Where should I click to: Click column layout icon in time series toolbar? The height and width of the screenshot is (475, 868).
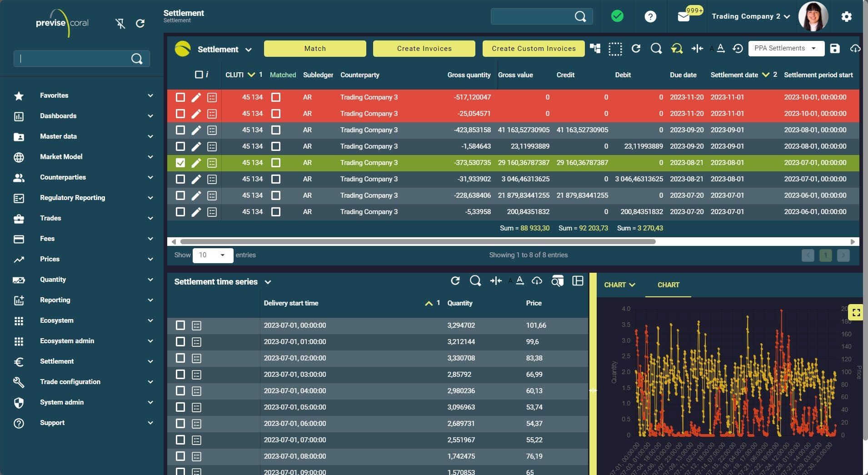click(578, 281)
